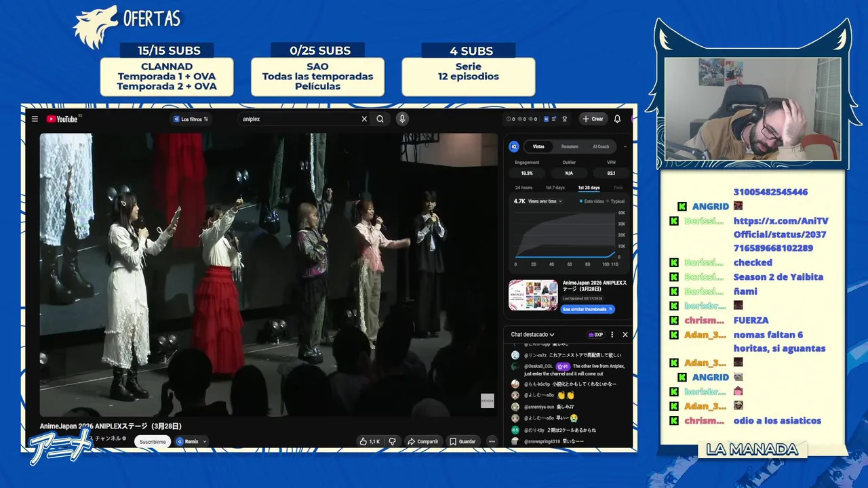Click the streamer webcam feed
The height and width of the screenshot is (488, 868).
click(753, 108)
